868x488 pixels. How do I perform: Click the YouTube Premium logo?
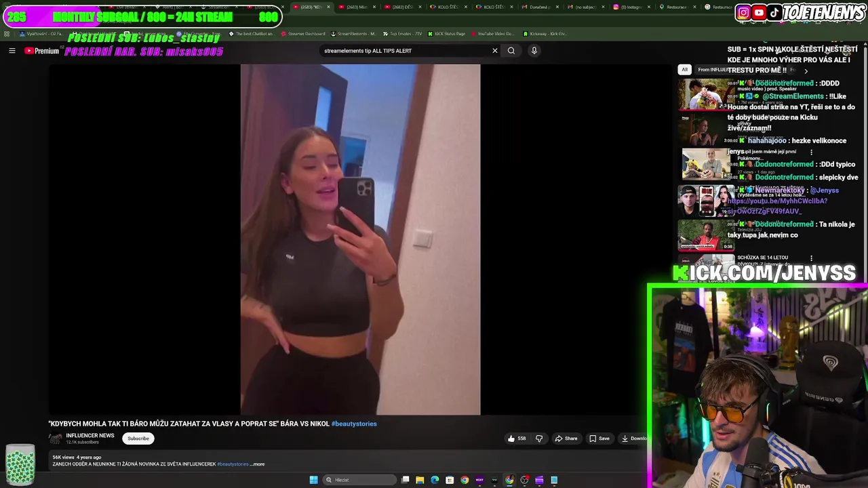point(41,51)
